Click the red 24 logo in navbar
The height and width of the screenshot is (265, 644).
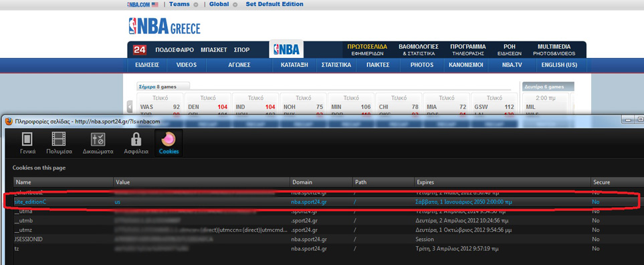click(x=140, y=50)
